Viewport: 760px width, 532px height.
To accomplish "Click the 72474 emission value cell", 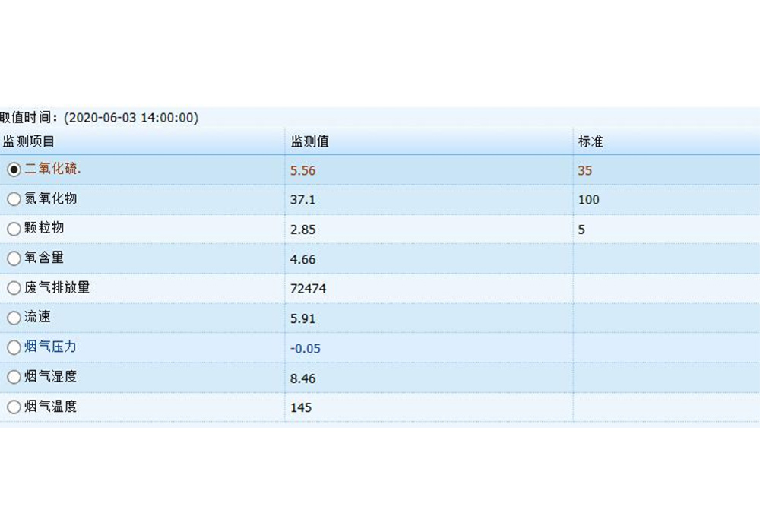I will pos(309,289).
